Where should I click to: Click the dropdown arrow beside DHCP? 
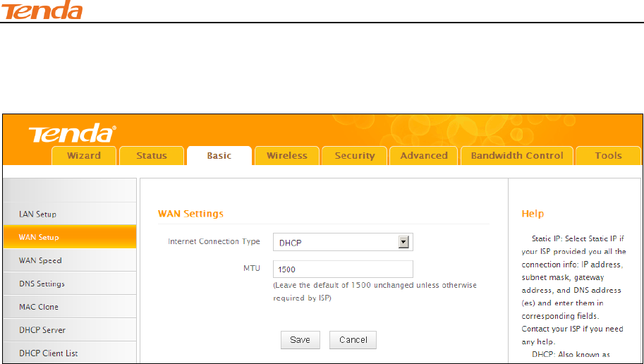(x=403, y=243)
